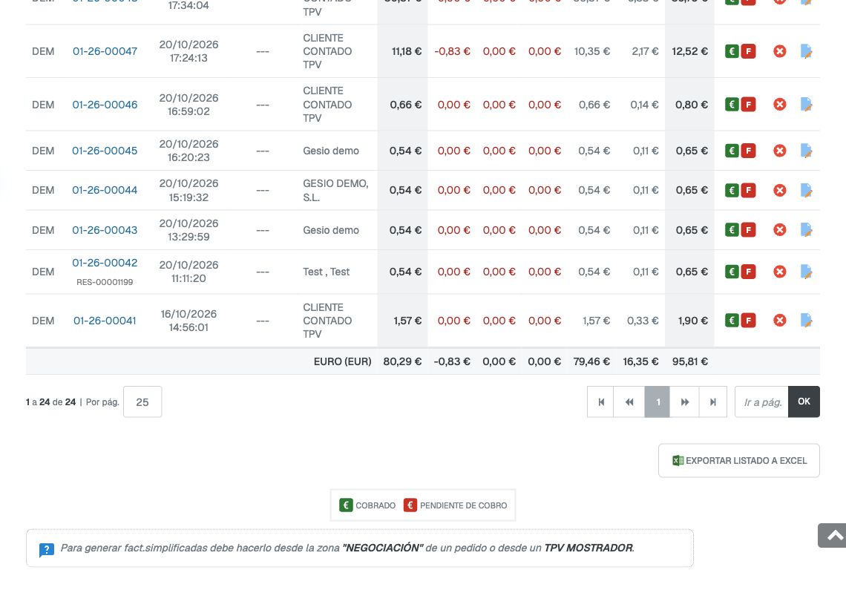The image size is (846, 616).
Task: Edit document icon for invoice 01-26-00044
Action: [x=806, y=190]
